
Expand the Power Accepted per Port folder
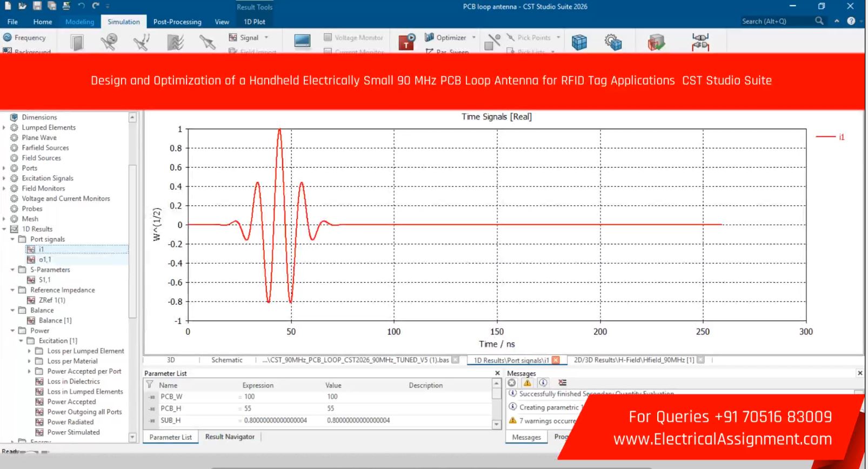[30, 371]
